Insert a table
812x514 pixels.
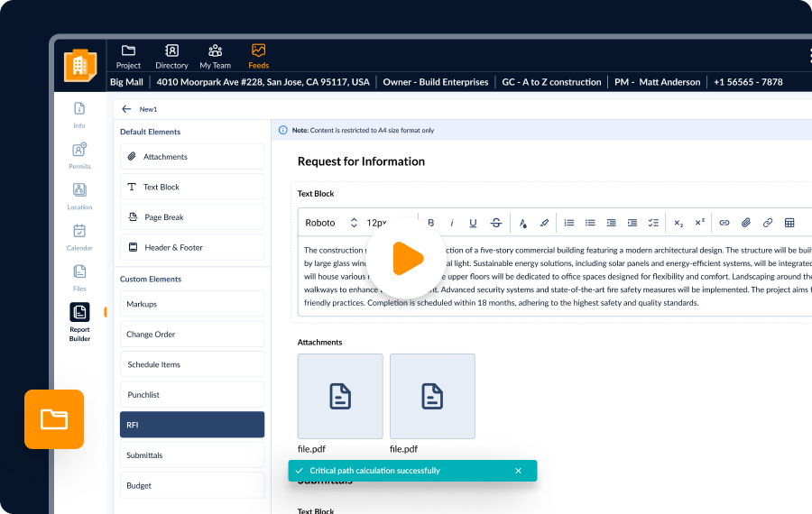pyautogui.click(x=789, y=223)
